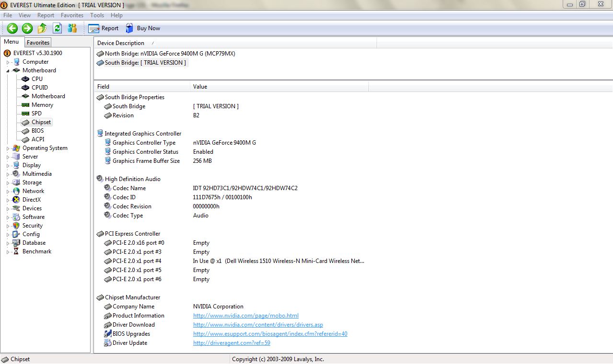Screen dimensions: 613x364
Task: Select the BIOS tree item
Action: tap(37, 131)
